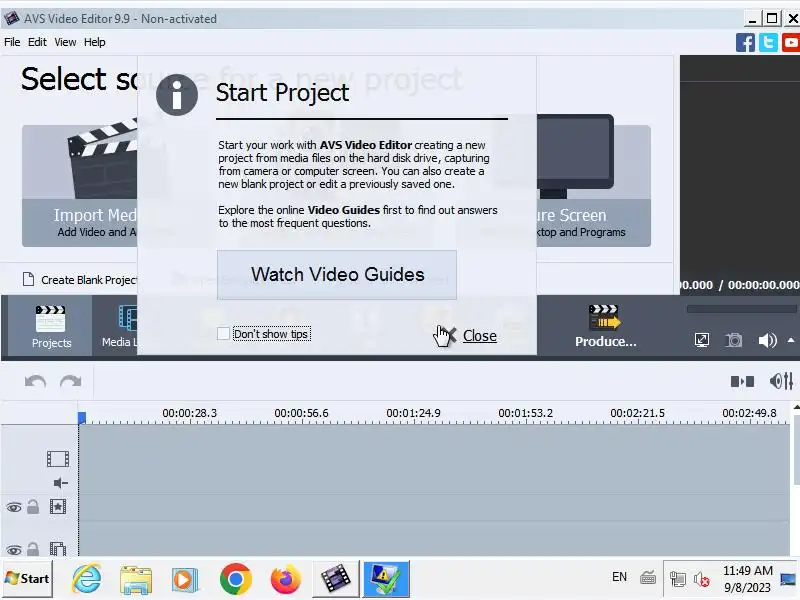Create Blank Project link
The width and height of the screenshot is (800, 600).
point(81,280)
